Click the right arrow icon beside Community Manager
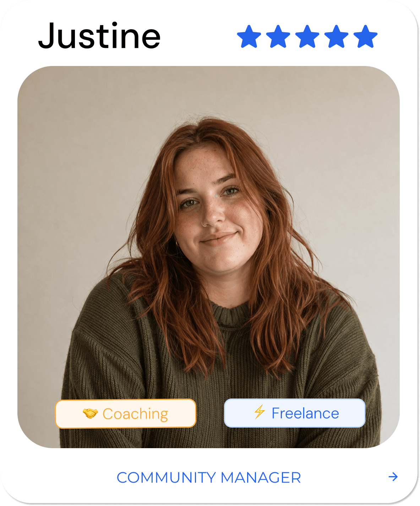The width and height of the screenshot is (420, 506). [x=393, y=477]
